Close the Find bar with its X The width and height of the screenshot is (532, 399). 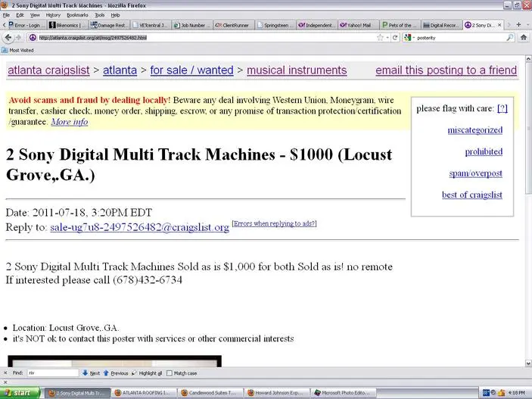(x=5, y=373)
